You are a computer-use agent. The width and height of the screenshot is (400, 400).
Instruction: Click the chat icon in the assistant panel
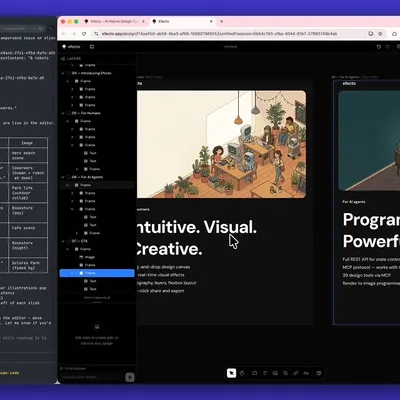[x=97, y=327]
